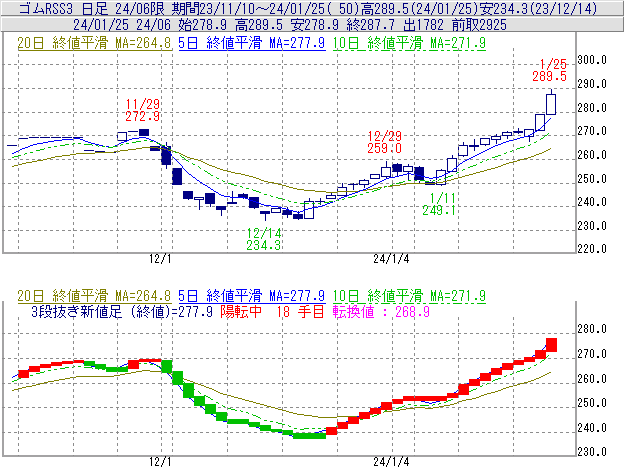Viewport: 624px width, 475px height.
Task: Click the latest white candlestick at 1/25
Action: coord(551,104)
